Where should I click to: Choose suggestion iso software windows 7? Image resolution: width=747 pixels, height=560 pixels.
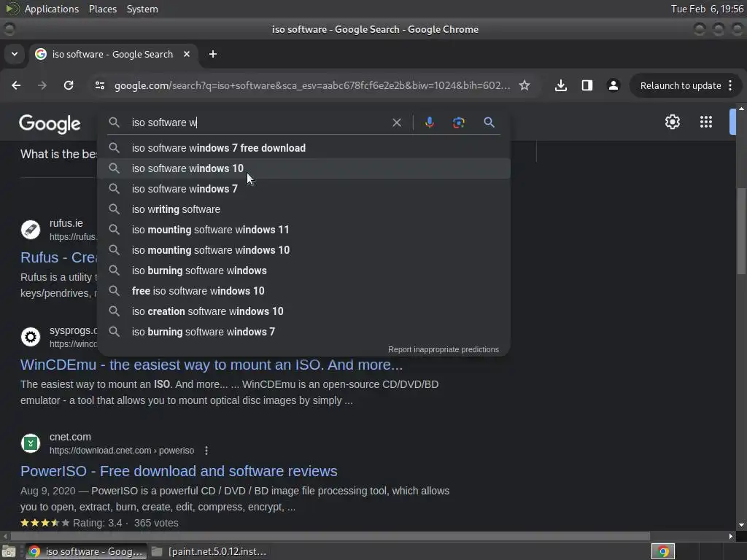304,189
